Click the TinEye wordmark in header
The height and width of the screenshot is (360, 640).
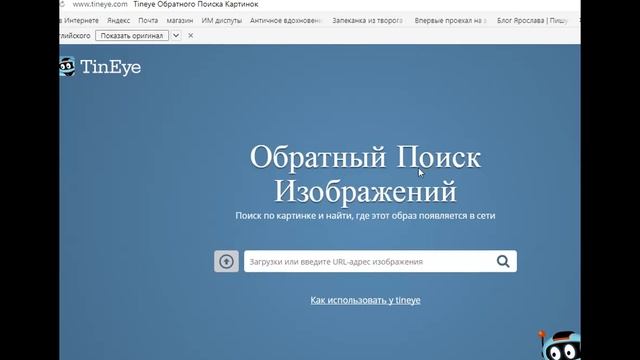(111, 67)
